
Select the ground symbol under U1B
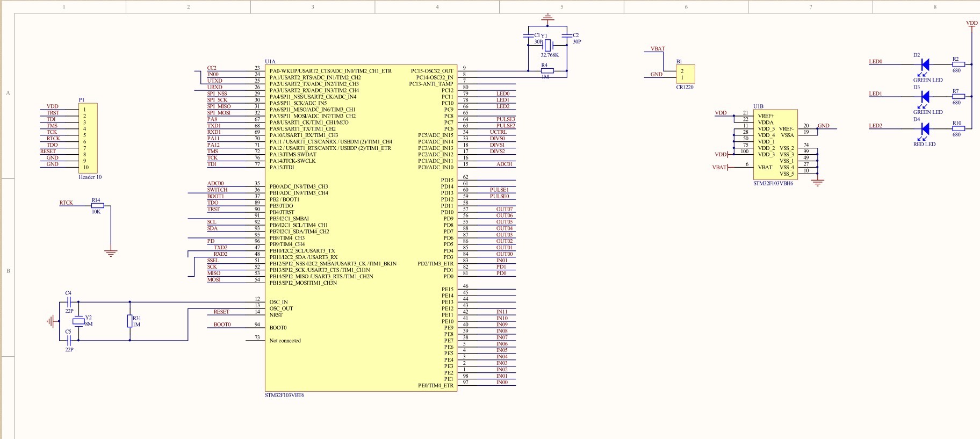pyautogui.click(x=817, y=183)
